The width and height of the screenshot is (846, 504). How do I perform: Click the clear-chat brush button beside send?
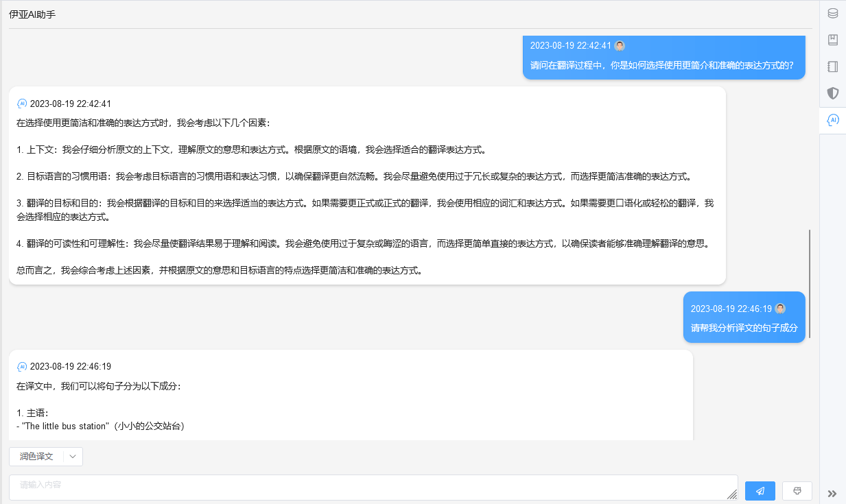pos(797,491)
